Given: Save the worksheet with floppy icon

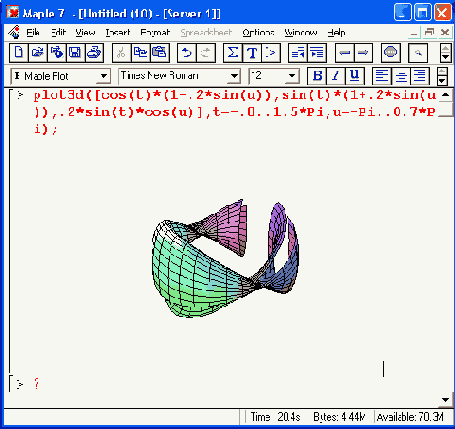Looking at the screenshot, I should click(75, 53).
